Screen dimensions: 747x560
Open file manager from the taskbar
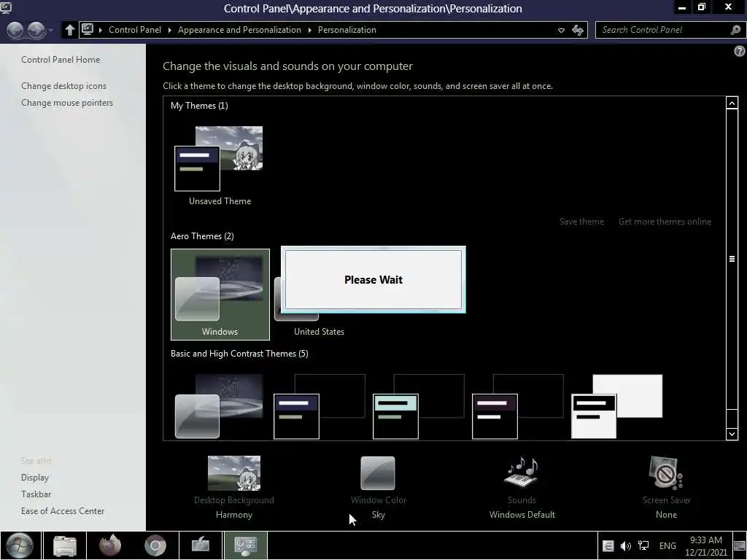(x=65, y=545)
